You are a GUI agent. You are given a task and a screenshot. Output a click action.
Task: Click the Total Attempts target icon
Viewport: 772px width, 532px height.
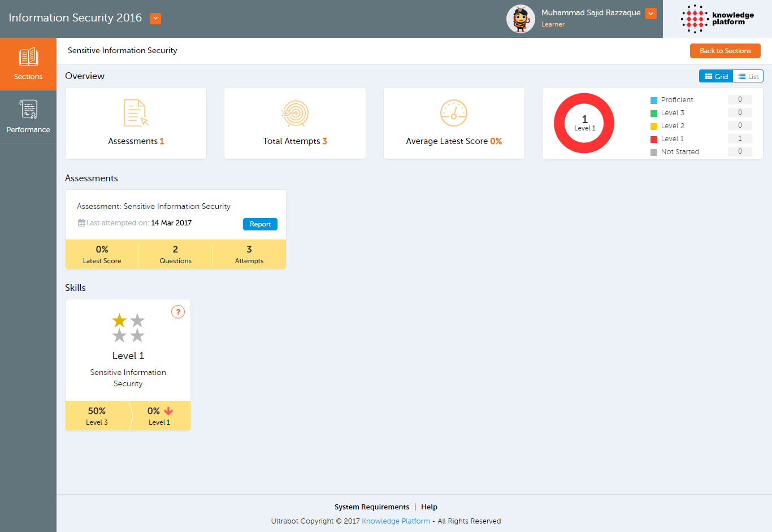pyautogui.click(x=295, y=113)
